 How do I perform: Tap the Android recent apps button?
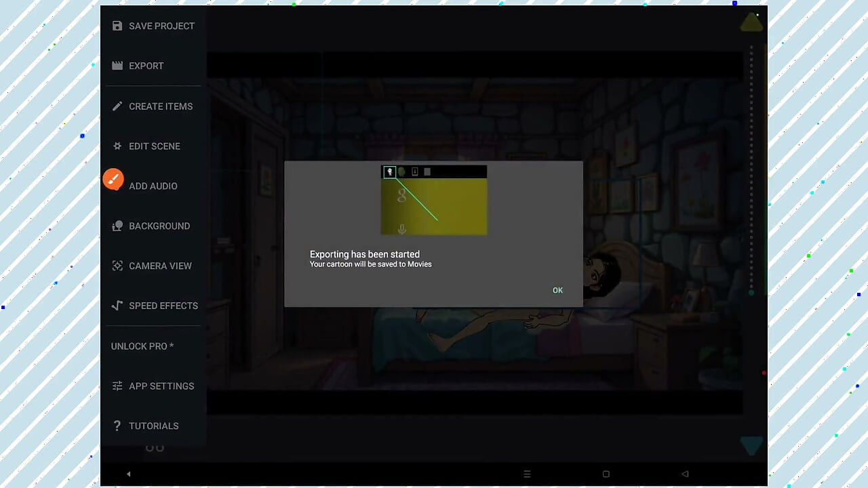527,474
